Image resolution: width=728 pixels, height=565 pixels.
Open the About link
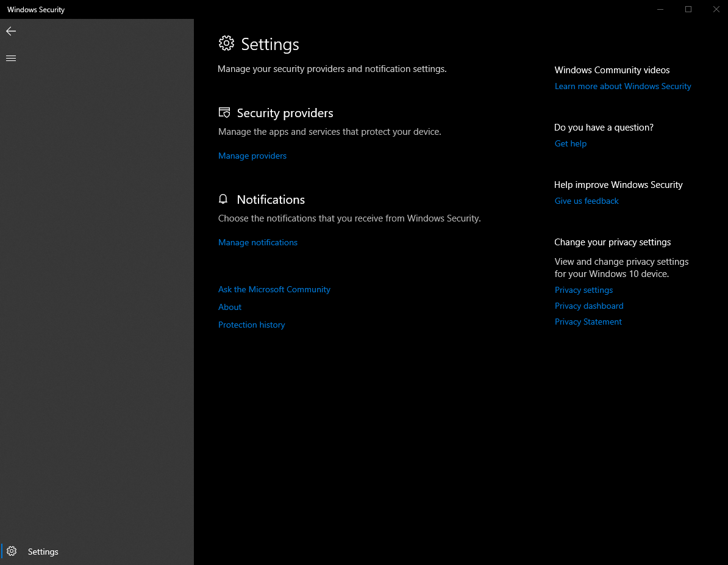click(229, 307)
